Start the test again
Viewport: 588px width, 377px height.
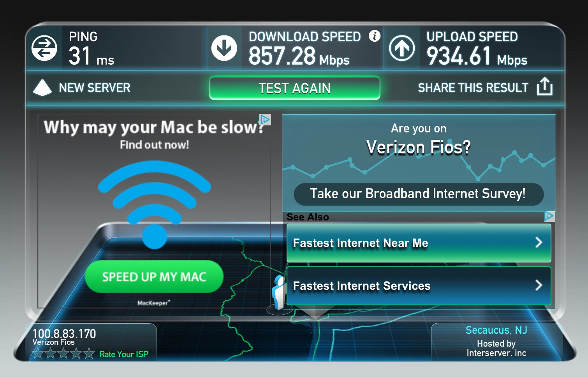(x=294, y=88)
